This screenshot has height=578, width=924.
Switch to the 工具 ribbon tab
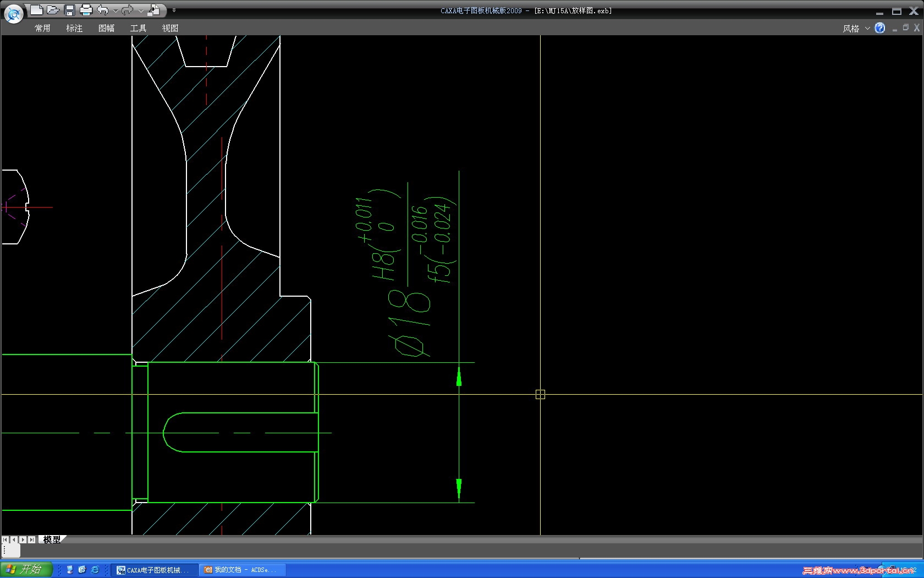click(138, 28)
